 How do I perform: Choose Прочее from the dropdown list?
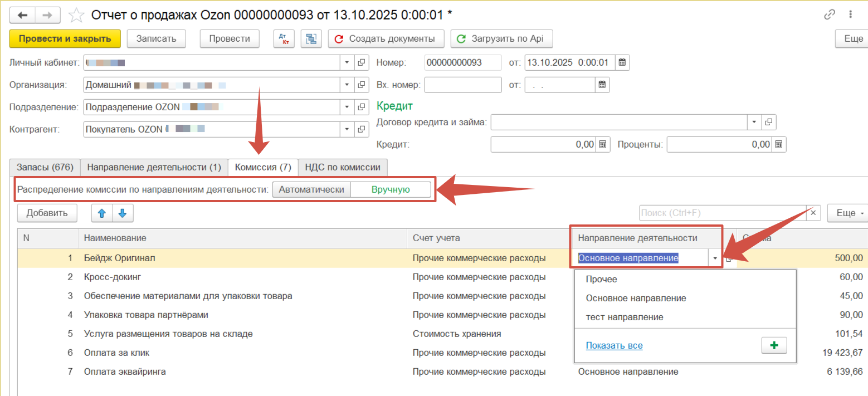685,280
